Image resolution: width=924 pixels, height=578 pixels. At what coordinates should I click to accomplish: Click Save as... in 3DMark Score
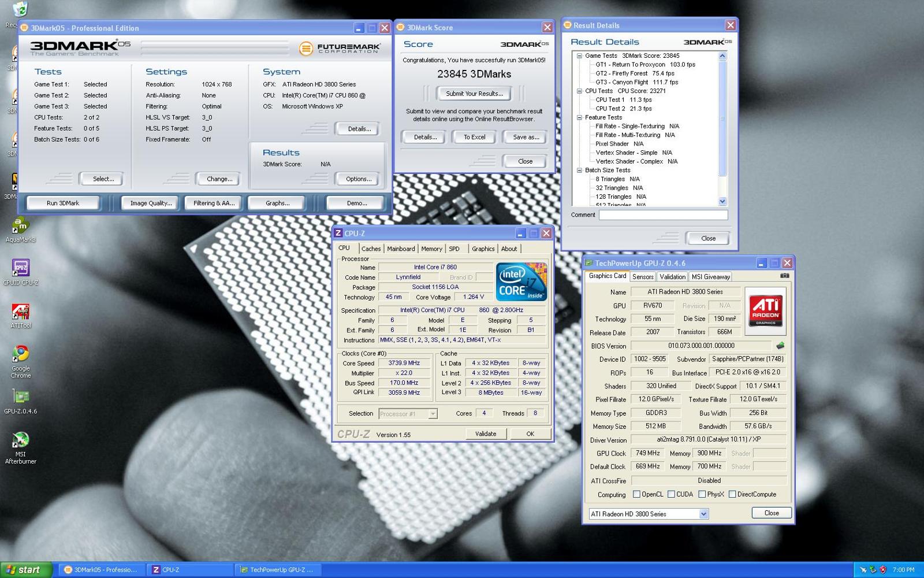coord(526,137)
